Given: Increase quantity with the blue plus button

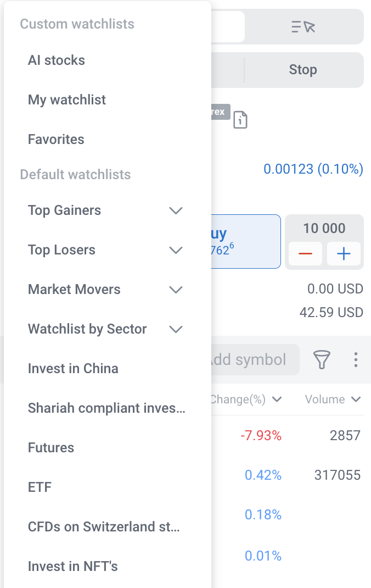Looking at the screenshot, I should pos(344,254).
